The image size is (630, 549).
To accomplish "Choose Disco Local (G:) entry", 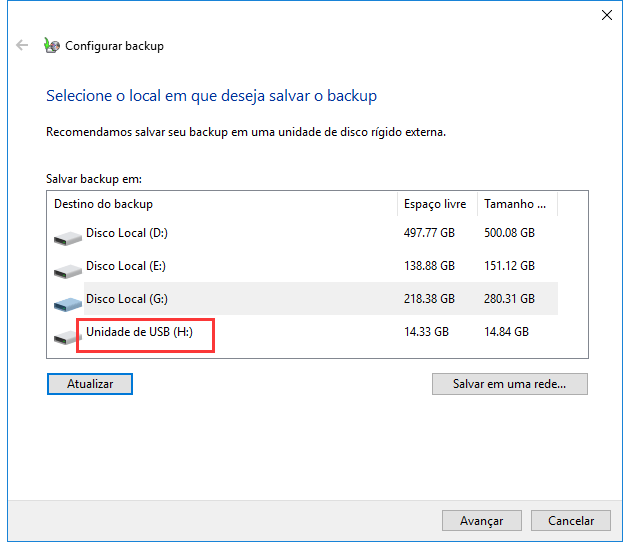I will [125, 299].
